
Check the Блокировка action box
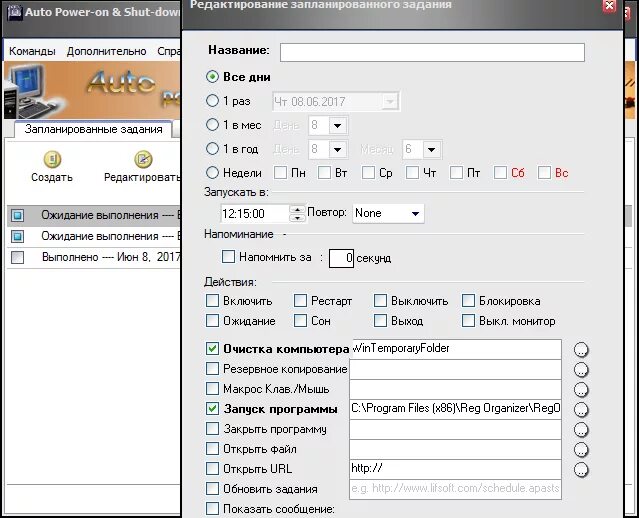coord(468,301)
